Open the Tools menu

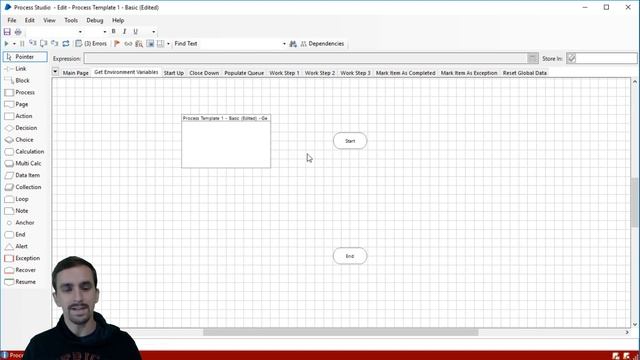pyautogui.click(x=71, y=20)
